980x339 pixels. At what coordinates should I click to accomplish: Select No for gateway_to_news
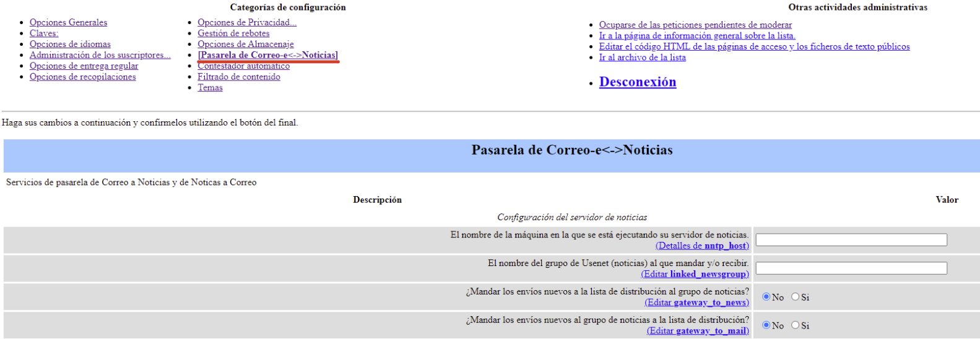766,297
